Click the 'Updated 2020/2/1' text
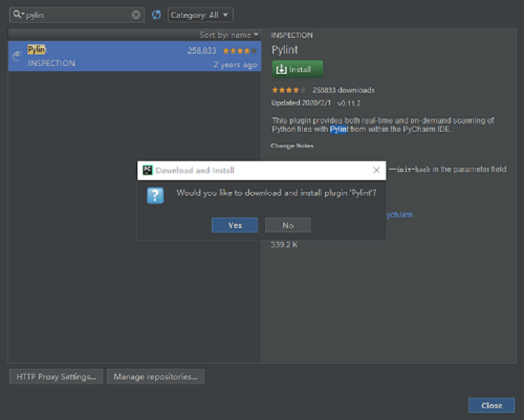The width and height of the screenshot is (524, 420). [x=301, y=103]
